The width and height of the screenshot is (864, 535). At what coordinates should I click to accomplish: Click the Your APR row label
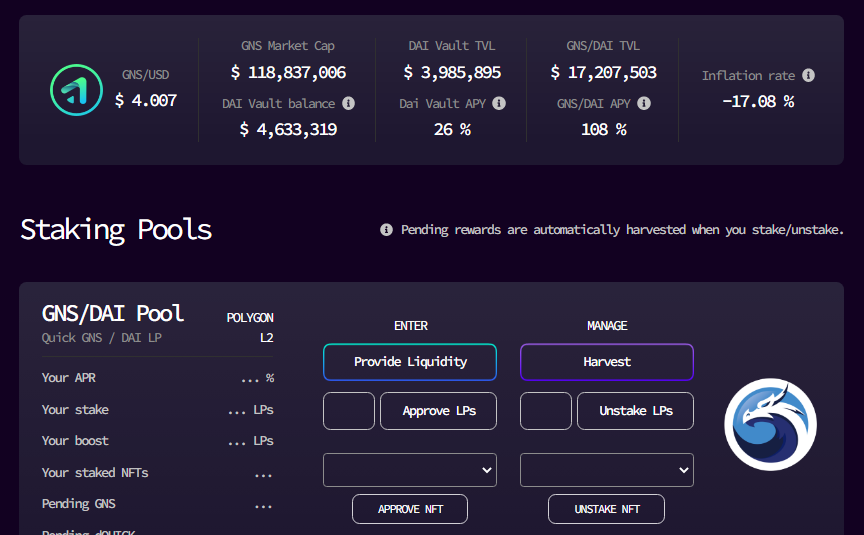(69, 378)
